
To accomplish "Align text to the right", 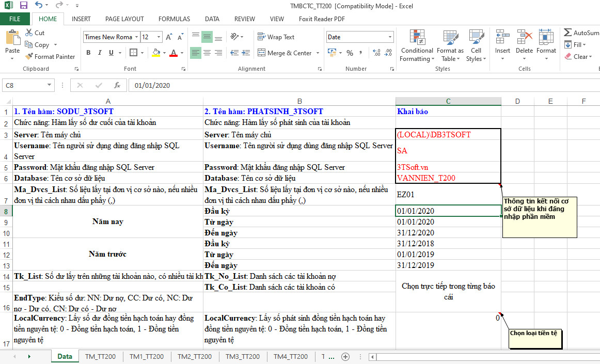I will [218, 53].
